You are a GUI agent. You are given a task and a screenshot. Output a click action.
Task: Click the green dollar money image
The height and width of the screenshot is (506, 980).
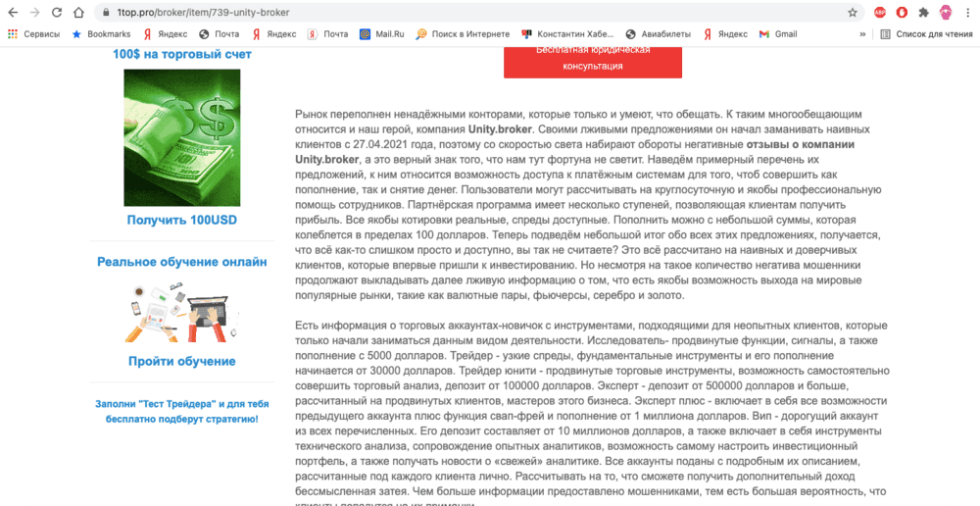tap(182, 137)
